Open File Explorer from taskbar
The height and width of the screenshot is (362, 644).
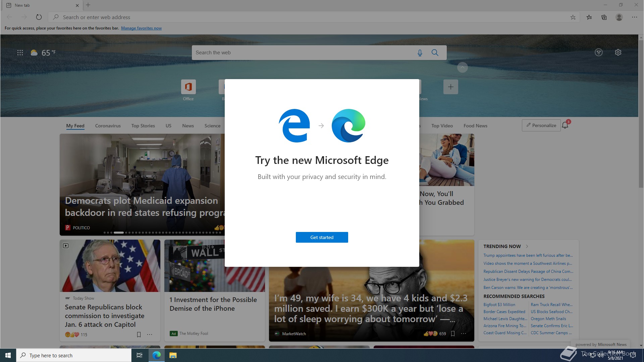click(173, 355)
